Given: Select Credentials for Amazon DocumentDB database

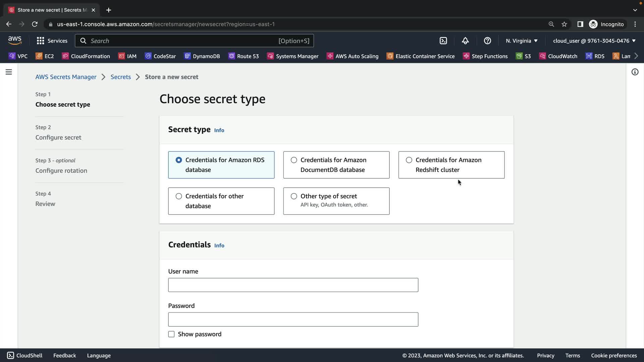Looking at the screenshot, I should click(x=294, y=160).
